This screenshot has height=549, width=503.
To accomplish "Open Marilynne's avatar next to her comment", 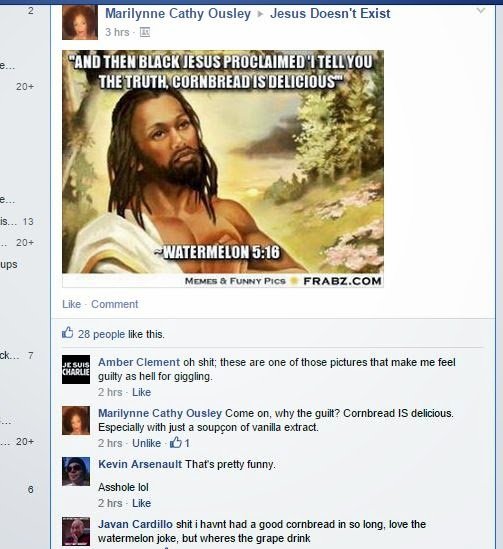I will point(76,421).
